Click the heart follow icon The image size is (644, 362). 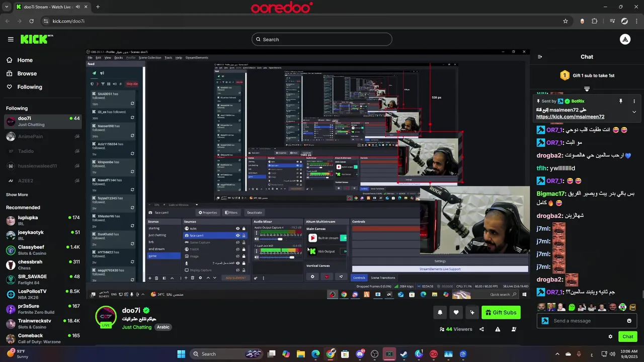click(x=456, y=312)
